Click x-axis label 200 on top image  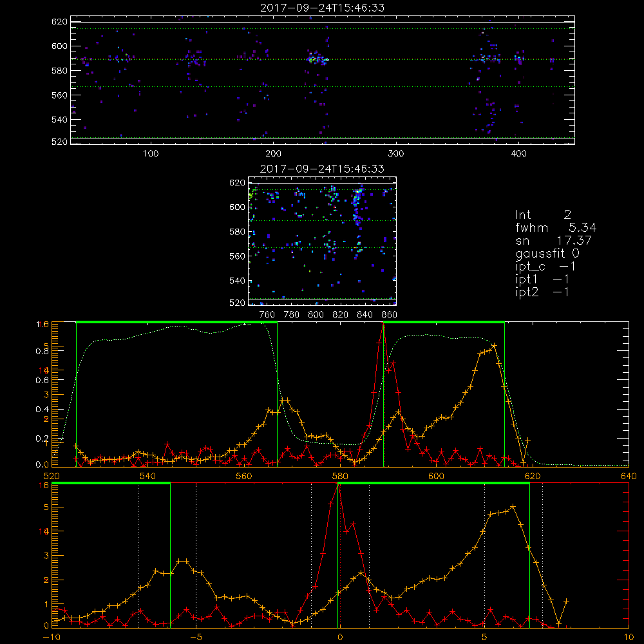tap(273, 154)
